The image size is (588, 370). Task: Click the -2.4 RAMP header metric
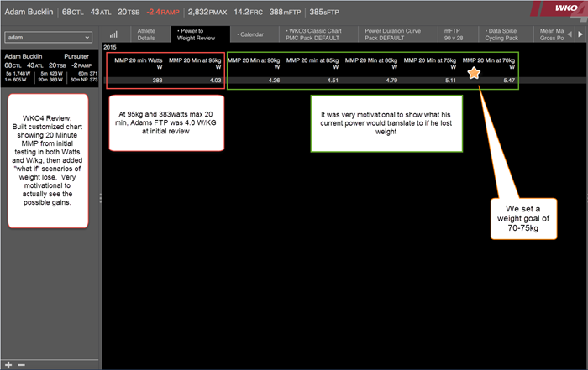click(x=163, y=12)
